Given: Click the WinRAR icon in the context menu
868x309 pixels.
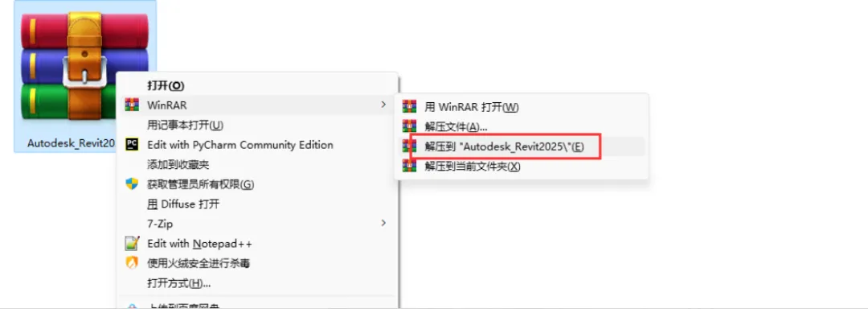Looking at the screenshot, I should (x=132, y=105).
